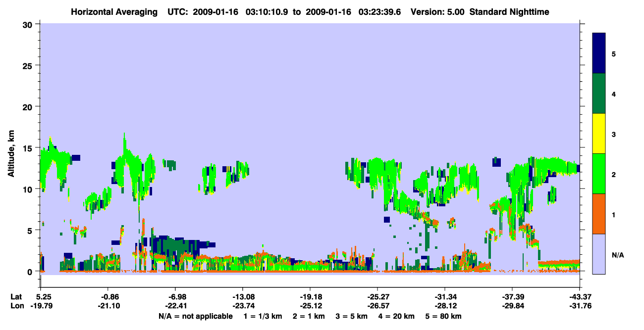The height and width of the screenshot is (330, 644).
Task: Click the longitude value -26.57
Action: point(377,306)
